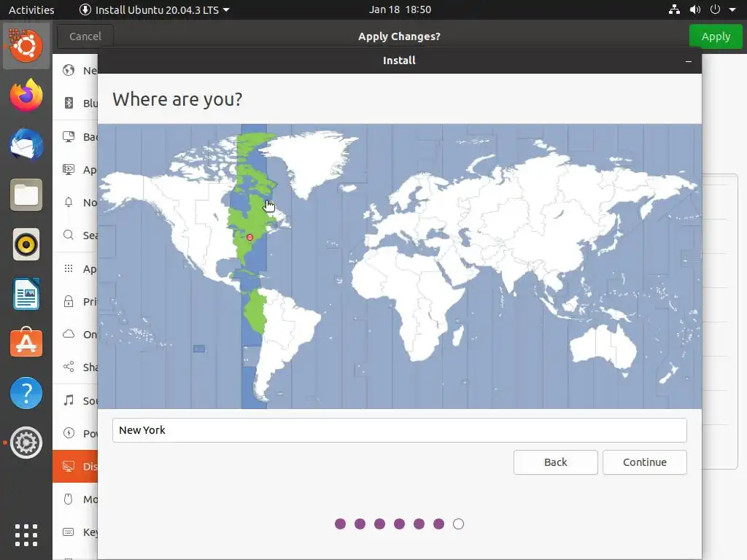Image resolution: width=747 pixels, height=560 pixels.
Task: Select the Bluetooth icon in Settings sidebar
Action: pyautogui.click(x=69, y=103)
